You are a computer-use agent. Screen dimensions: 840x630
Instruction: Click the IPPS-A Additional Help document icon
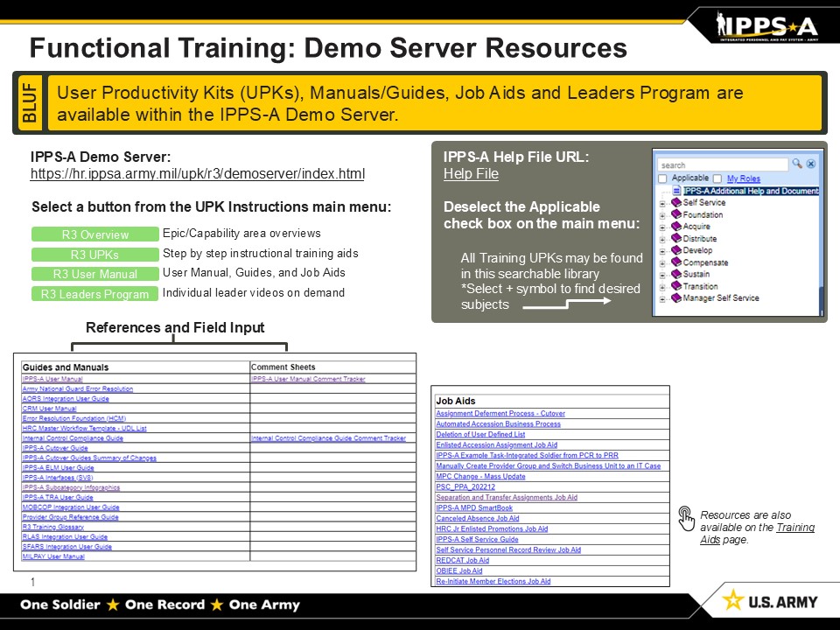(x=676, y=190)
